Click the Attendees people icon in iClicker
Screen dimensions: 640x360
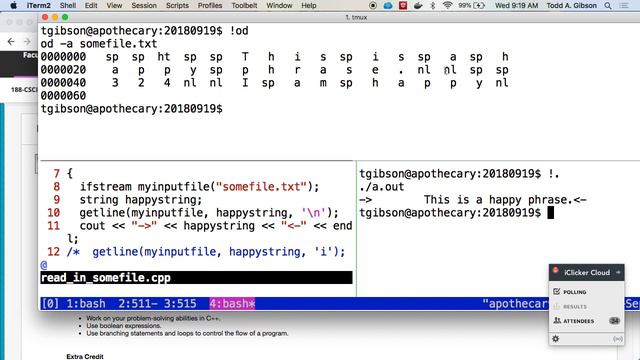click(557, 321)
